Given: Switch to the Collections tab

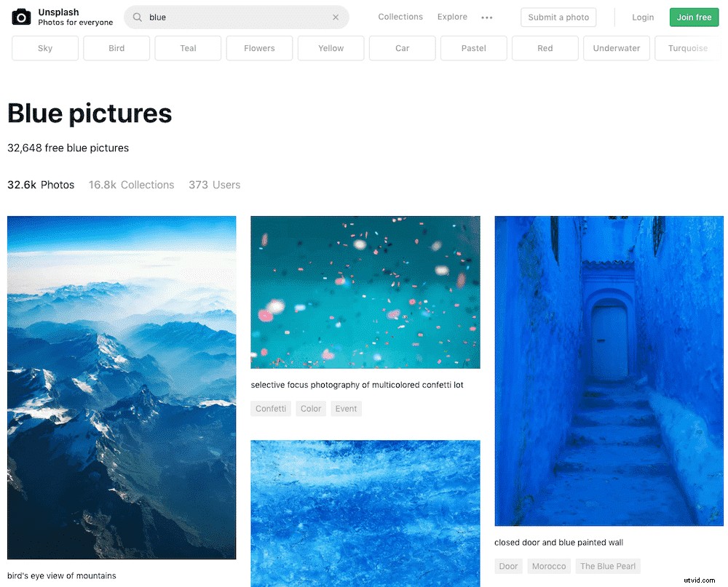Looking at the screenshot, I should pos(131,185).
